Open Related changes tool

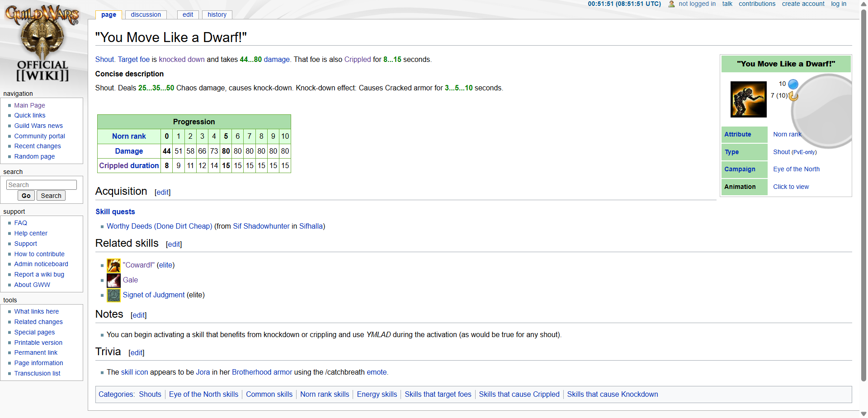[x=38, y=322]
